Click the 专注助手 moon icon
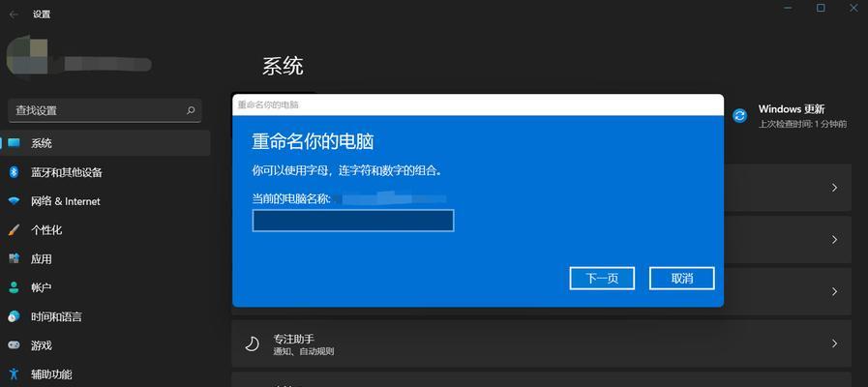This screenshot has width=868, height=387. (252, 343)
